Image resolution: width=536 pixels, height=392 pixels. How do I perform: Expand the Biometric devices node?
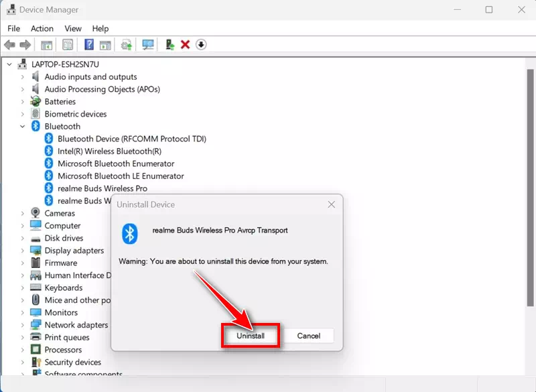point(23,114)
